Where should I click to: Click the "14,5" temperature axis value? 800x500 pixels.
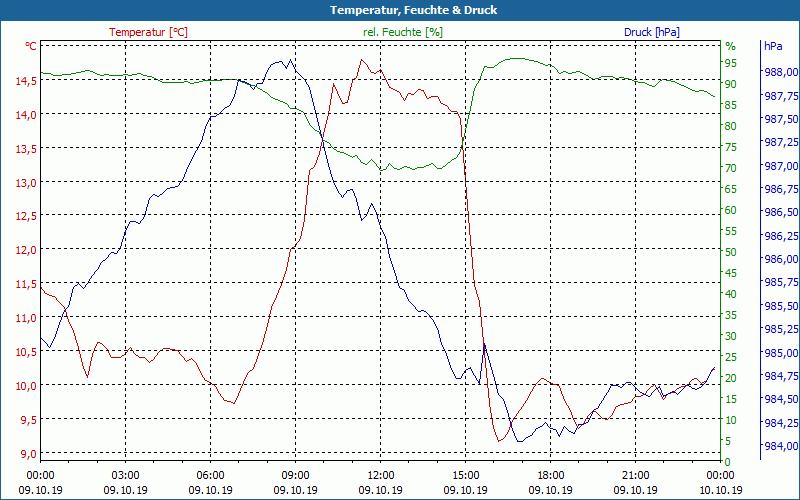coord(27,81)
